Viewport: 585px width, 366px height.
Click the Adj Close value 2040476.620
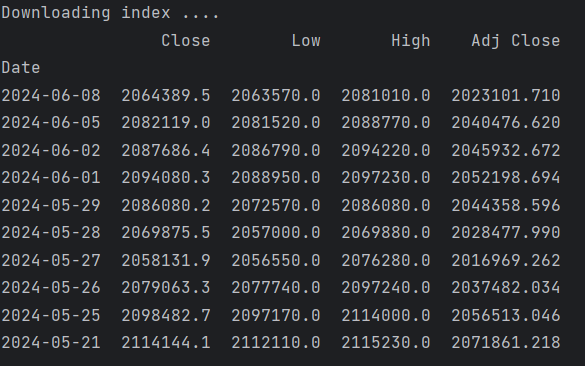pos(506,123)
